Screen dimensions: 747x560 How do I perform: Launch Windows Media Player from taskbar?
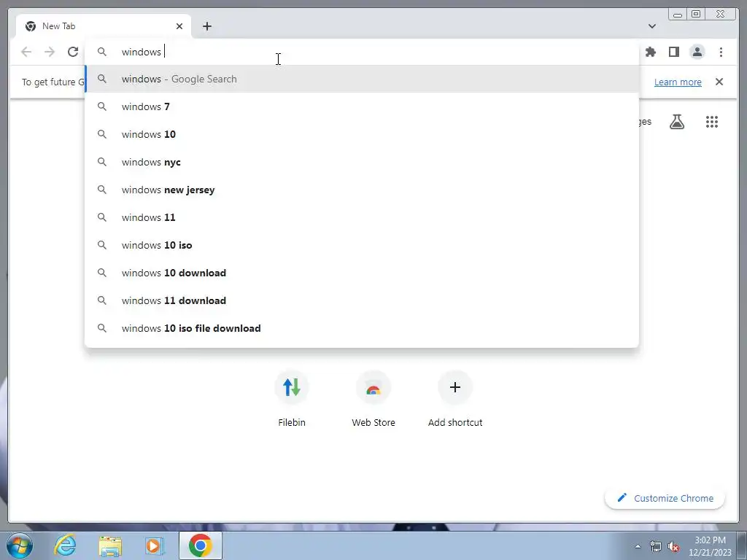[x=154, y=545]
